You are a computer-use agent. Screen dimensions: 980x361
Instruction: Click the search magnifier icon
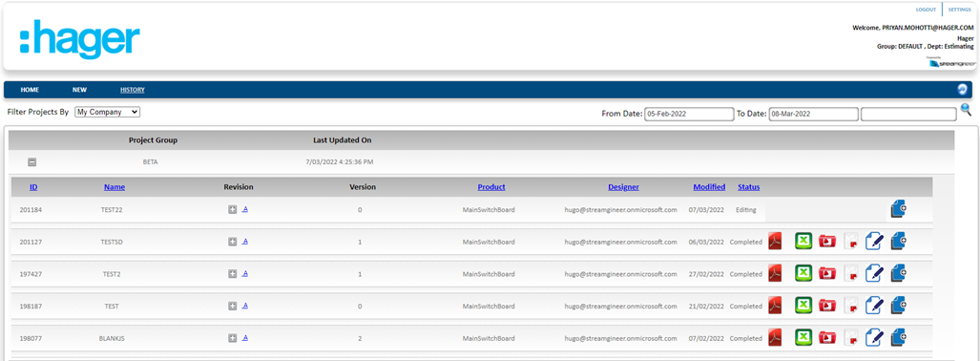[x=967, y=110]
